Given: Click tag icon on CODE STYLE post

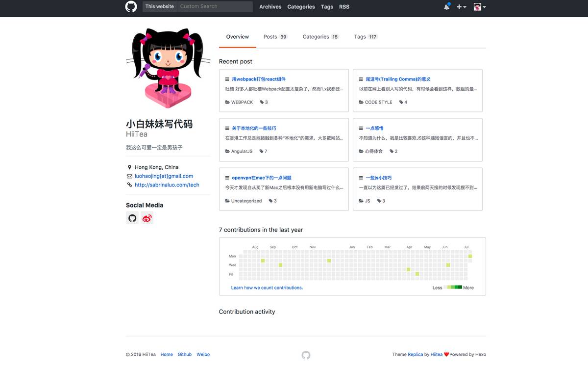Looking at the screenshot, I should tap(401, 103).
